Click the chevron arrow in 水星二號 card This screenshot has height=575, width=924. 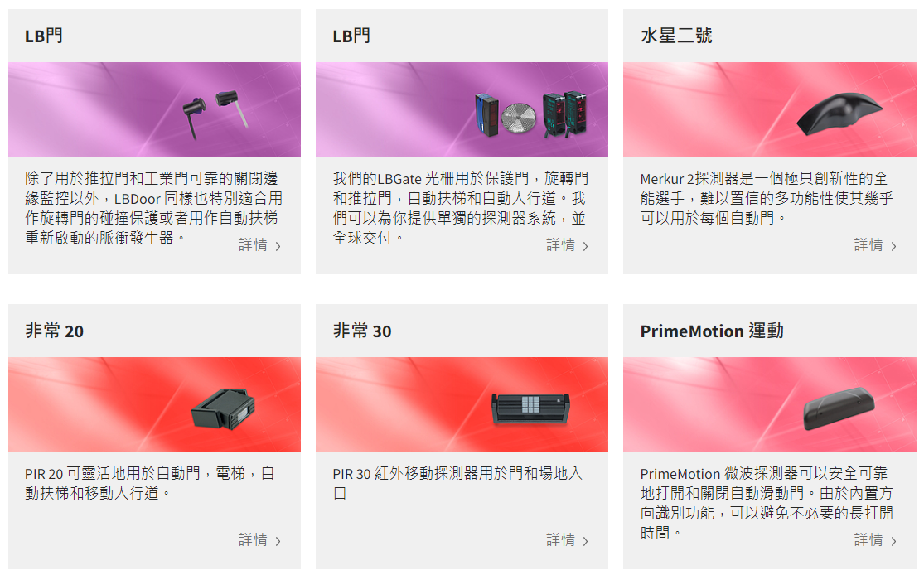click(x=893, y=246)
